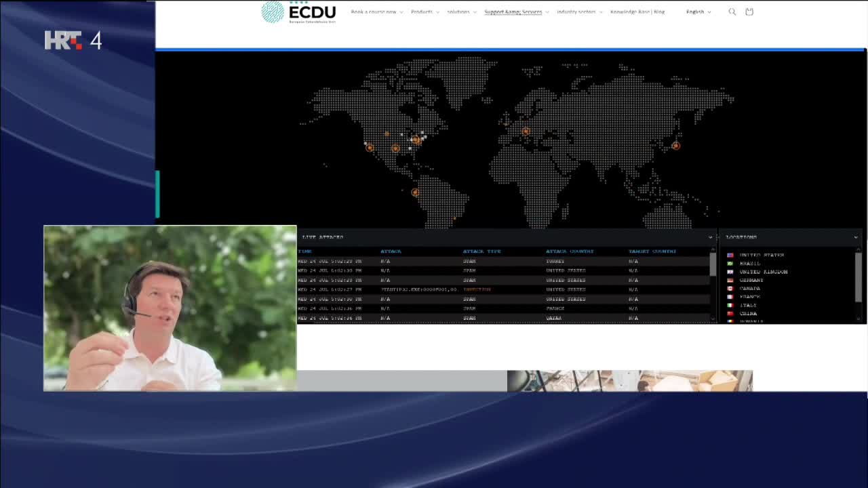Click the ECDU logo
The height and width of the screenshot is (488, 868).
click(299, 12)
